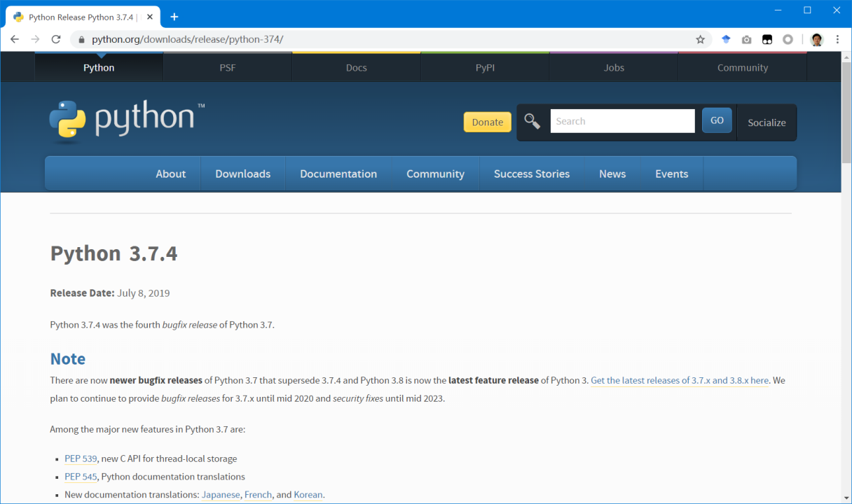The height and width of the screenshot is (504, 852).
Task: Click the camera extension icon
Action: point(746,40)
